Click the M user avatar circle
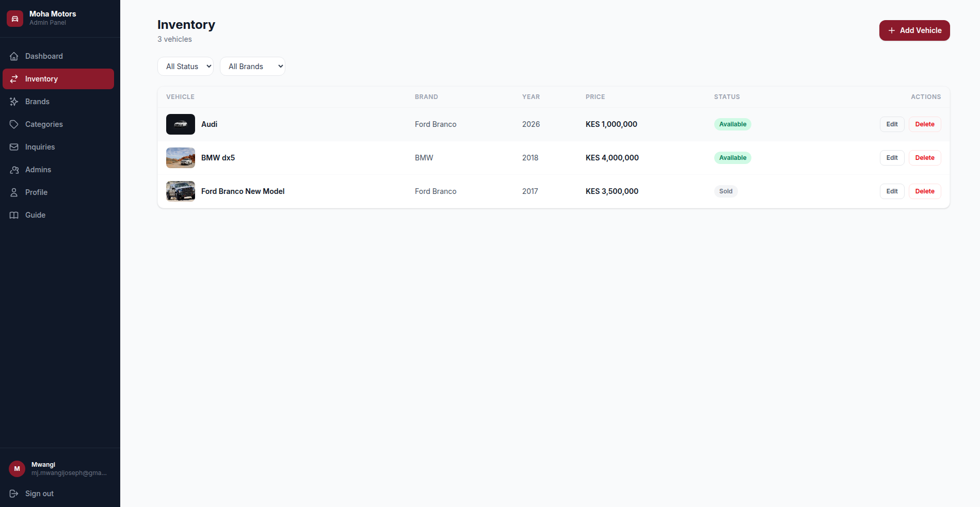Screen dimensions: 980x507 [x=17, y=469]
